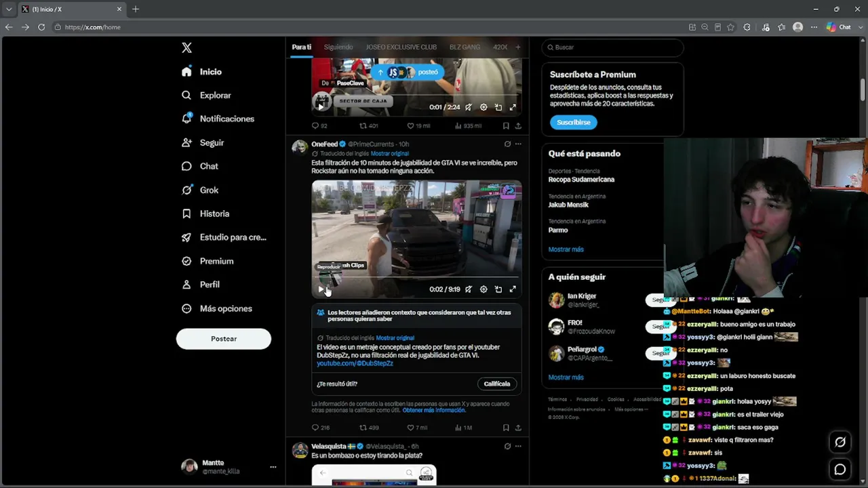Unmute the 2:24 video
This screenshot has height=488, width=868.
coord(469,107)
